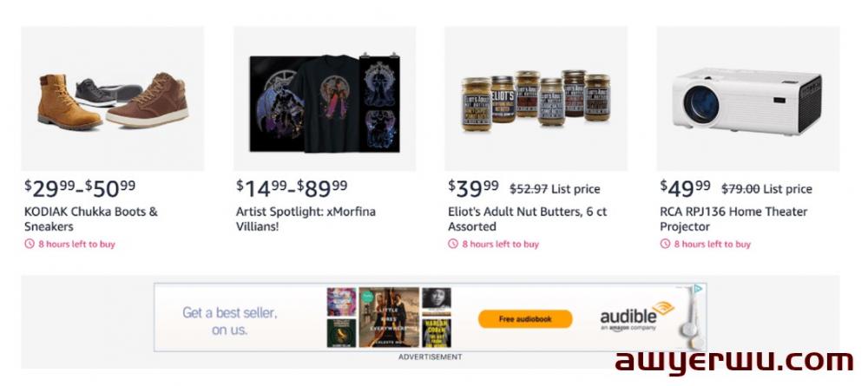Image resolution: width=868 pixels, height=386 pixels.
Task: Open Eliot's Adult Nut Butters jar image
Action: (536, 99)
